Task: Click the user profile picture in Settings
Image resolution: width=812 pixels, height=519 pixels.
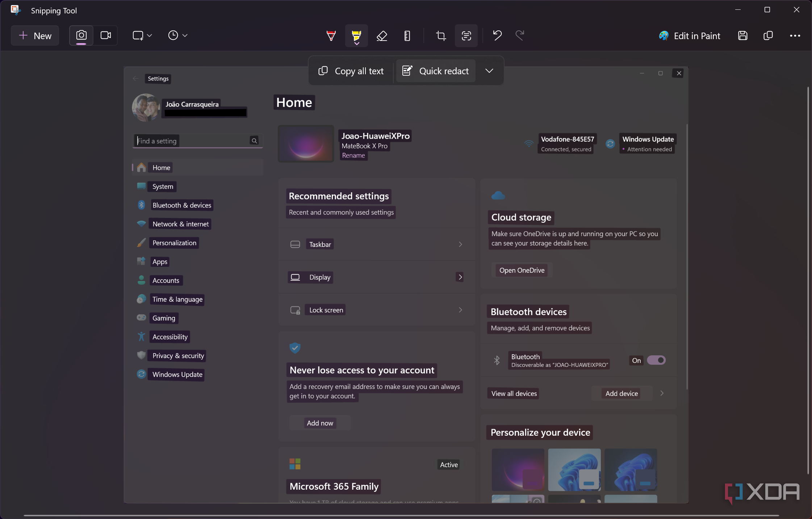Action: point(146,108)
